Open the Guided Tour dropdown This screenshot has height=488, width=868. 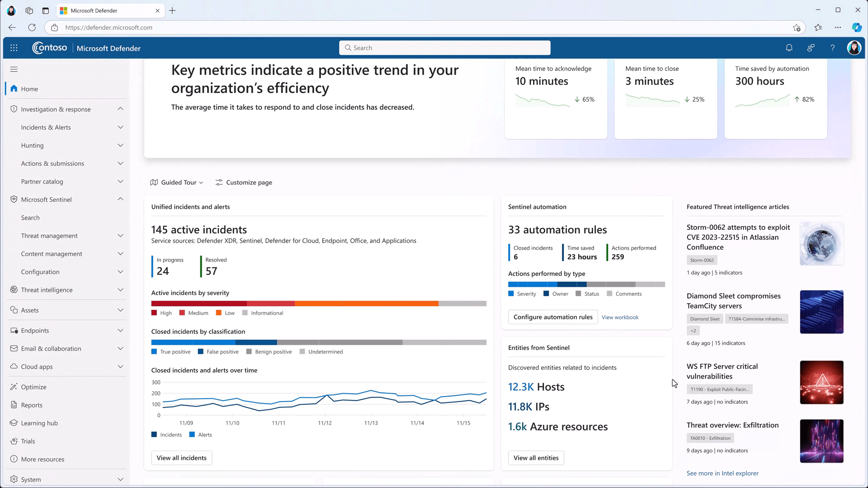click(x=177, y=183)
